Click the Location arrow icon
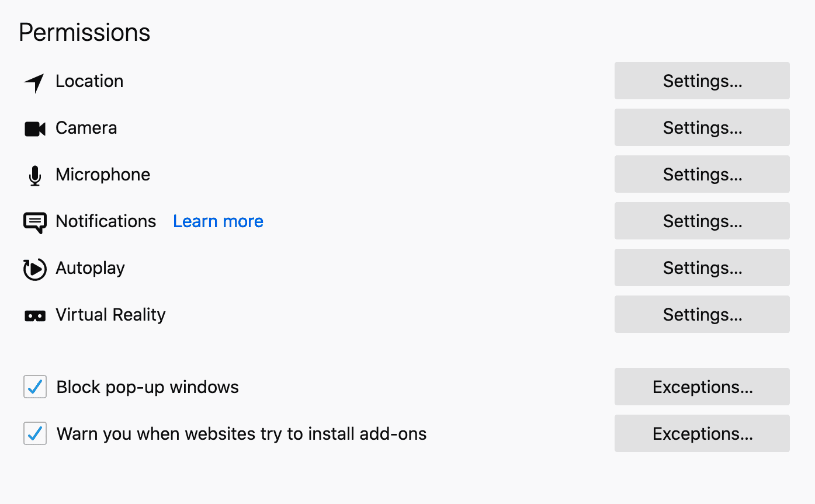Screen dimensions: 815x504 pyautogui.click(x=34, y=83)
